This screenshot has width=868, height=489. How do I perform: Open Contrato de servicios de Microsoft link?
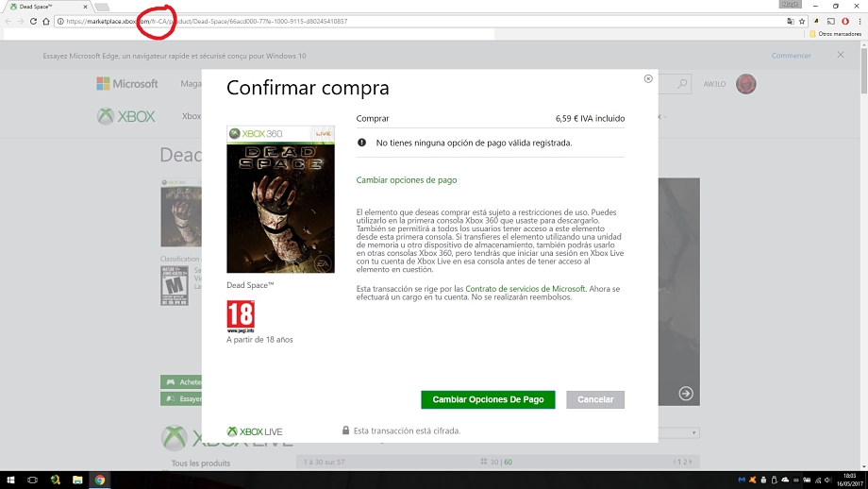pyautogui.click(x=526, y=289)
